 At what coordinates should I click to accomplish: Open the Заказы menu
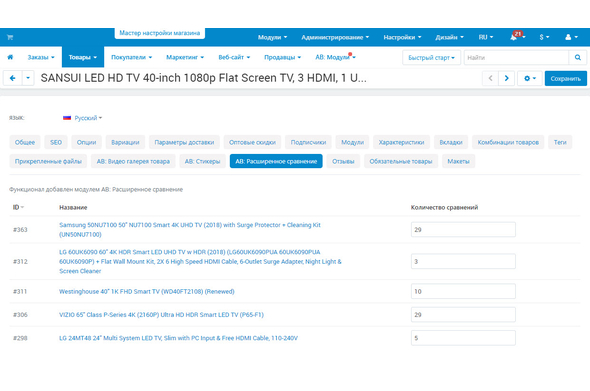[41, 57]
